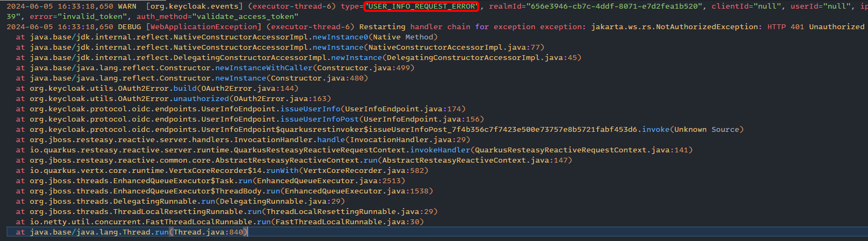Click the DEBUG log level text
The width and height of the screenshot is (868, 241).
click(x=129, y=26)
